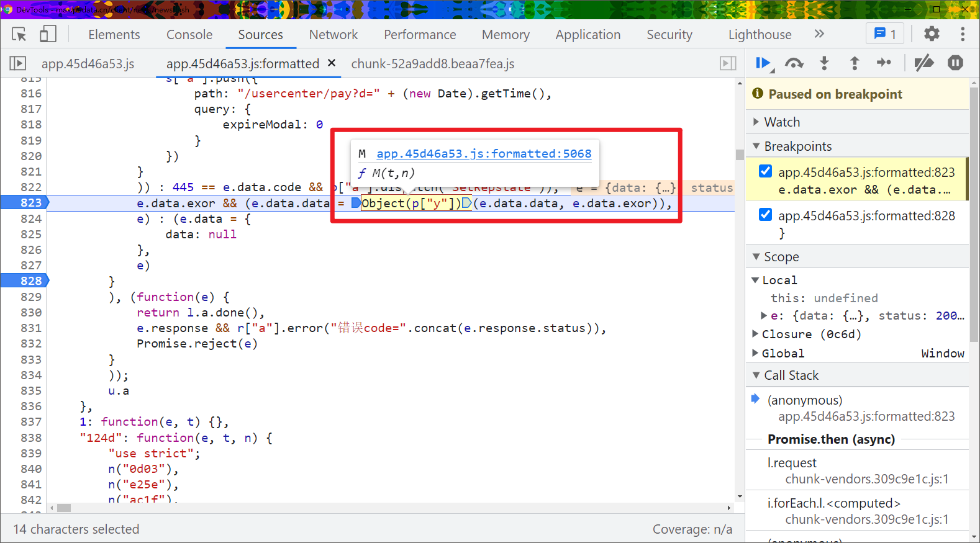Open DevTools settings gear
The image size is (980, 543).
[932, 34]
